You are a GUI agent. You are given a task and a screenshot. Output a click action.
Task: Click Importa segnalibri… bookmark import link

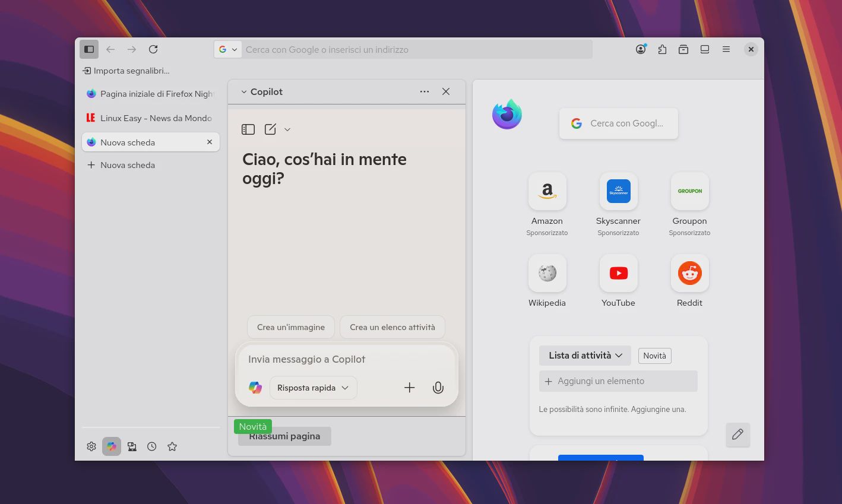(126, 71)
